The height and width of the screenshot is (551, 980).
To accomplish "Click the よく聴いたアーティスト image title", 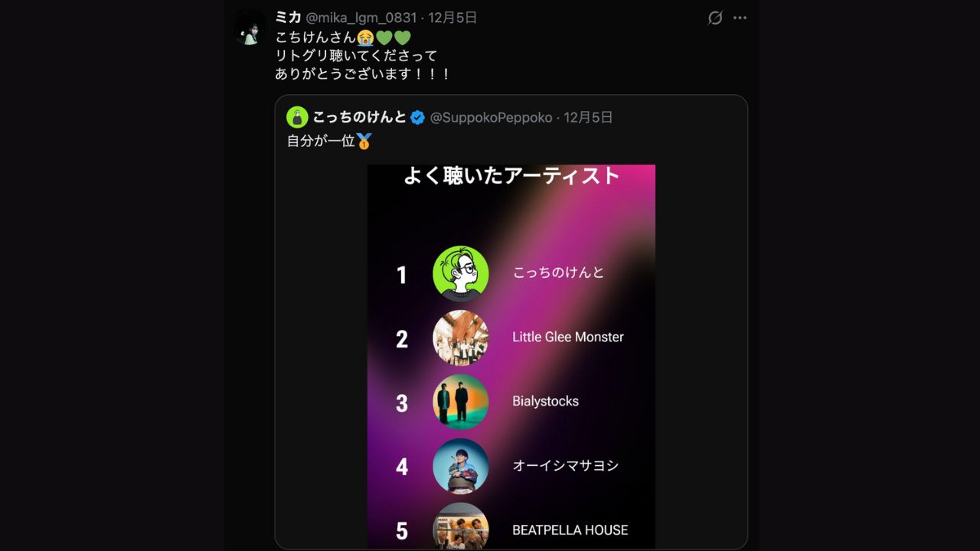I will pos(511,176).
